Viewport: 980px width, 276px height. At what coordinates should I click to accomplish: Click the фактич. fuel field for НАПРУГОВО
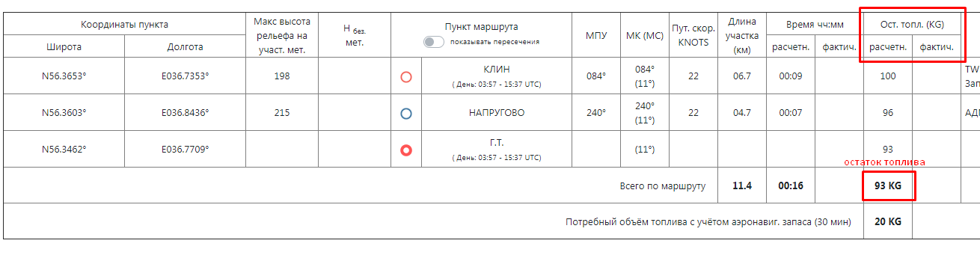click(937, 113)
